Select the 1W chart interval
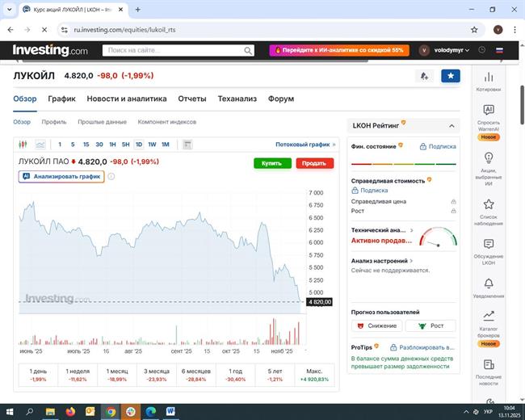Viewport: 525px width, 420px height. [x=152, y=145]
